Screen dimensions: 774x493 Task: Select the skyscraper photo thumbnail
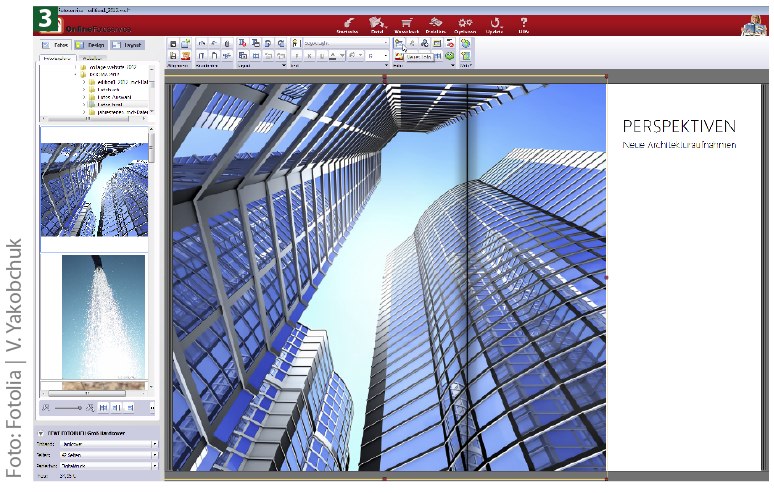[x=94, y=190]
